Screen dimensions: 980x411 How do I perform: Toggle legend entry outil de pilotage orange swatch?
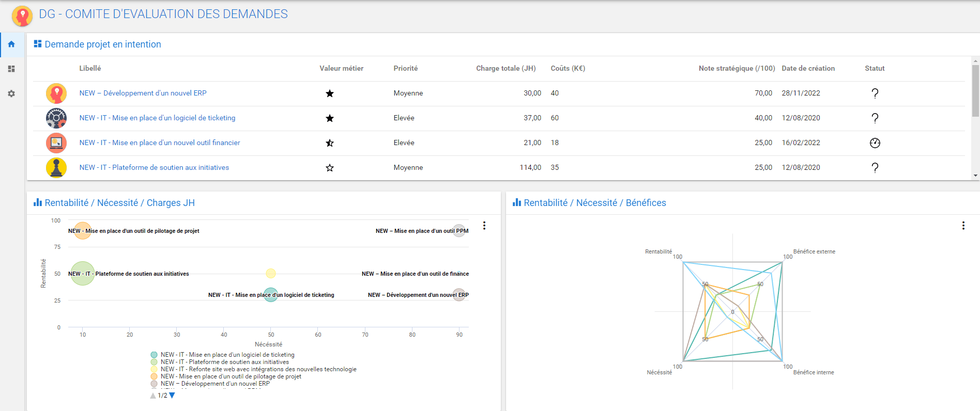coord(154,376)
